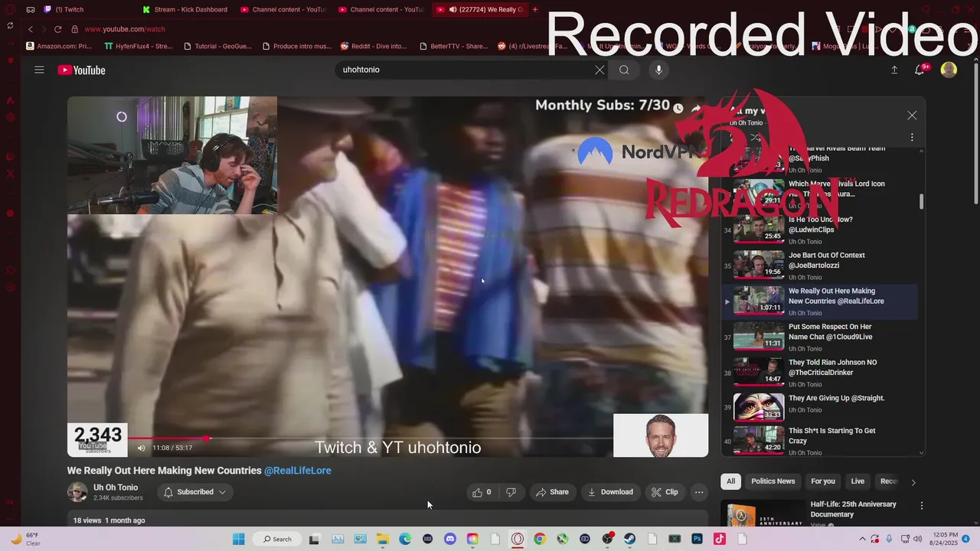
Task: Go back in browser history
Action: pyautogui.click(x=31, y=29)
